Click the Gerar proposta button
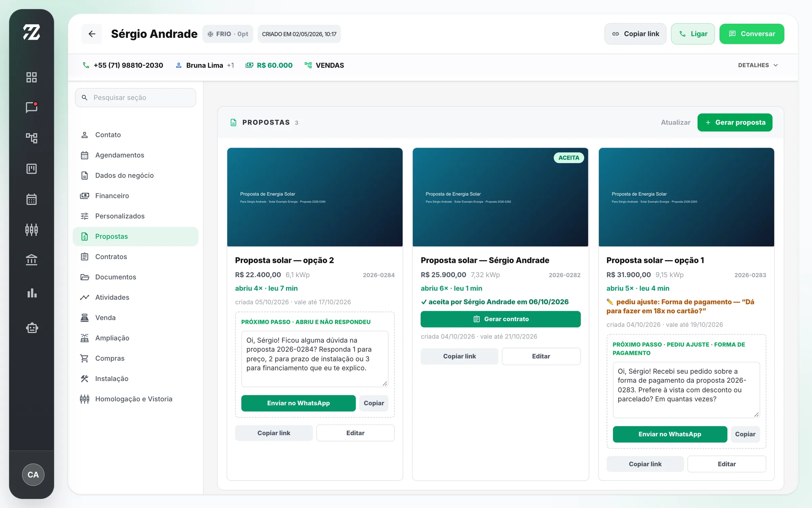The image size is (812, 508). pyautogui.click(x=735, y=122)
